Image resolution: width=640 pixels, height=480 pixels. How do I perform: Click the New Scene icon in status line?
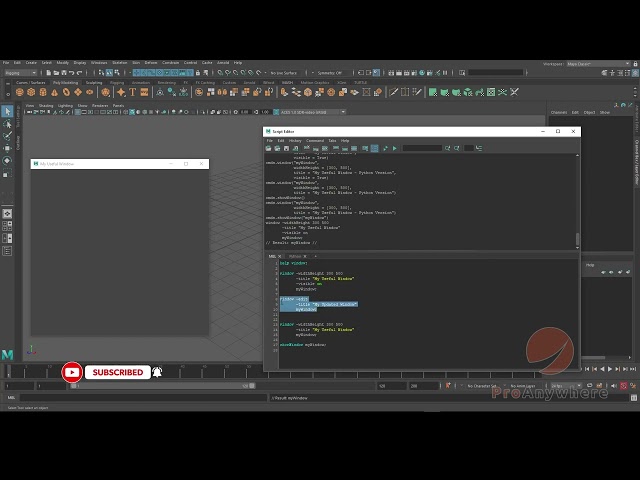(x=49, y=73)
